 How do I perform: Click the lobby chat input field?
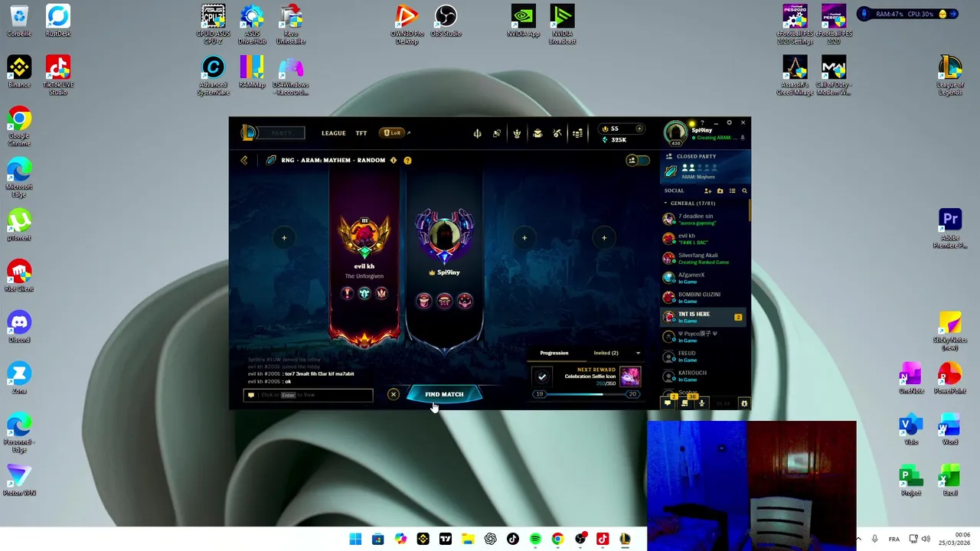pos(309,395)
